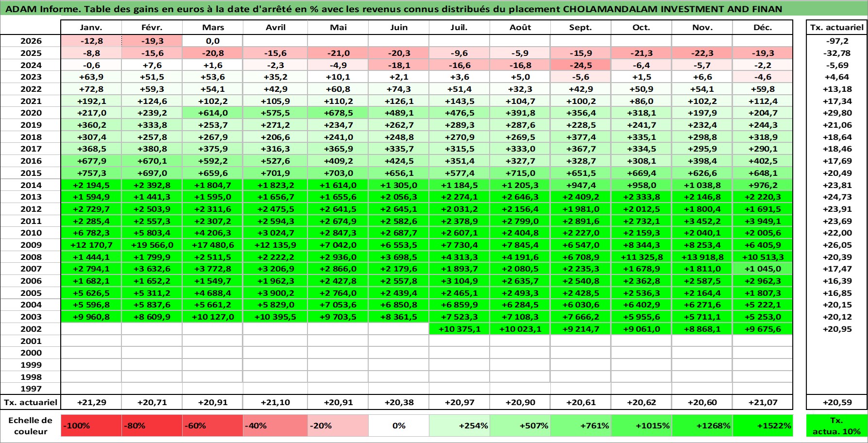Click the Tx. actuariel bottom row label
Viewport: 868px width, 443px height.
click(x=31, y=402)
